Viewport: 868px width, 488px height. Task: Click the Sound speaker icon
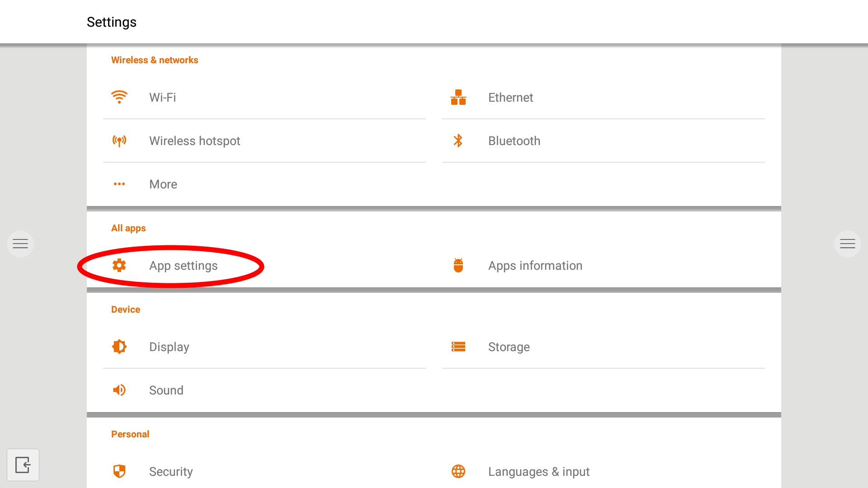pyautogui.click(x=119, y=390)
